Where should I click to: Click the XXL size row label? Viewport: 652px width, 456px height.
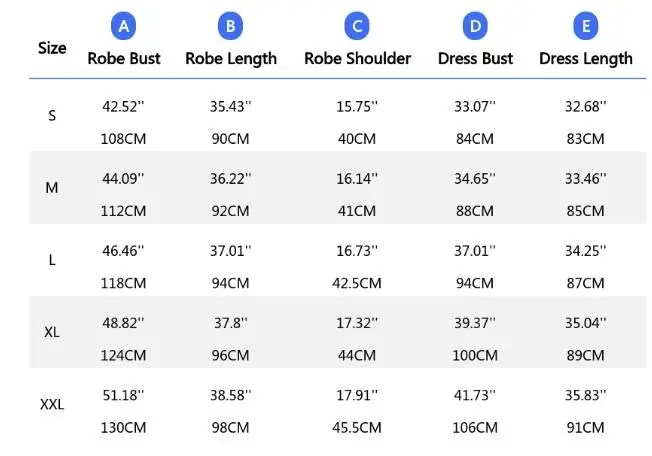[52, 405]
